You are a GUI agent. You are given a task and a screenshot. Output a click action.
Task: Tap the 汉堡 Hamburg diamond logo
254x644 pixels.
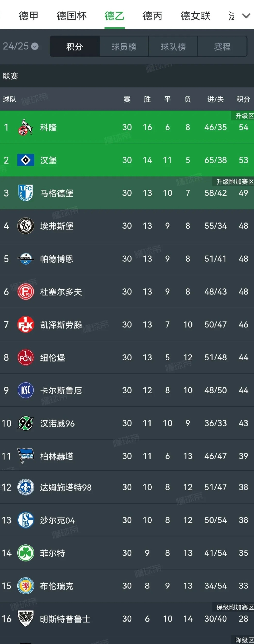(x=26, y=160)
